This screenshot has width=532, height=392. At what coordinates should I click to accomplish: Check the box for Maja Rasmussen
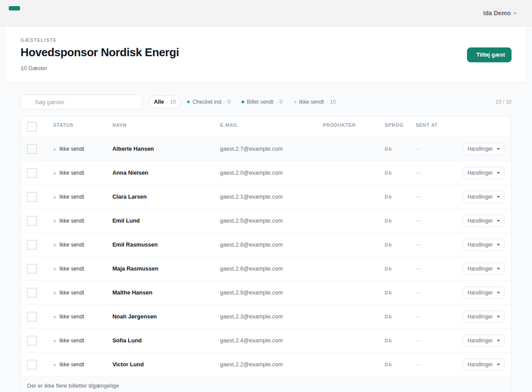tap(32, 268)
